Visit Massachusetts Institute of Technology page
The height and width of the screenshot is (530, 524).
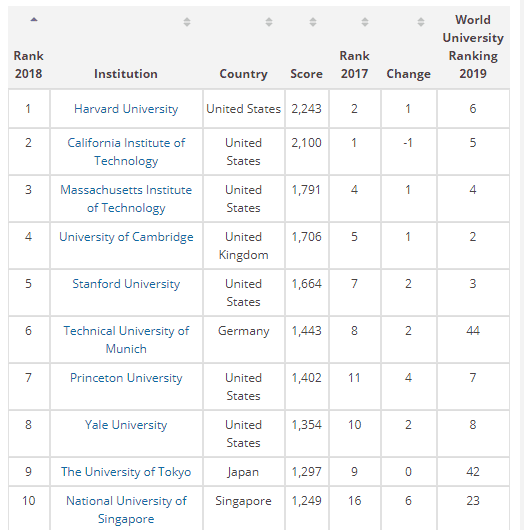point(126,199)
